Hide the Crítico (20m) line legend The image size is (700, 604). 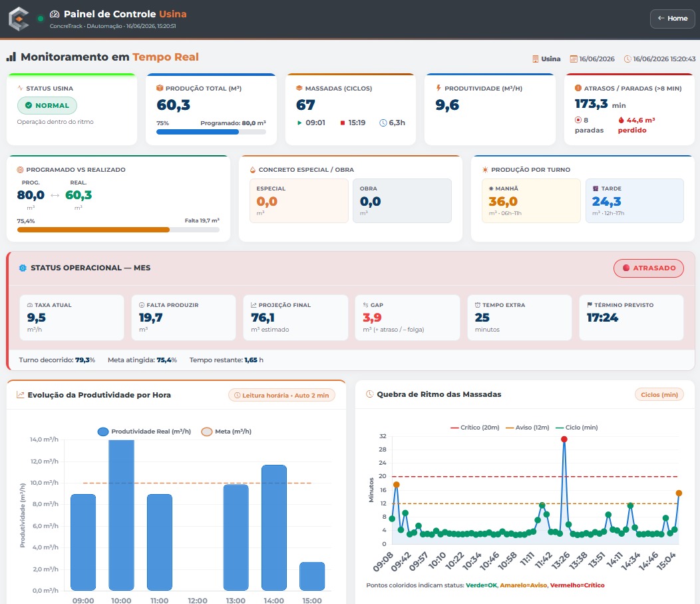click(x=475, y=428)
